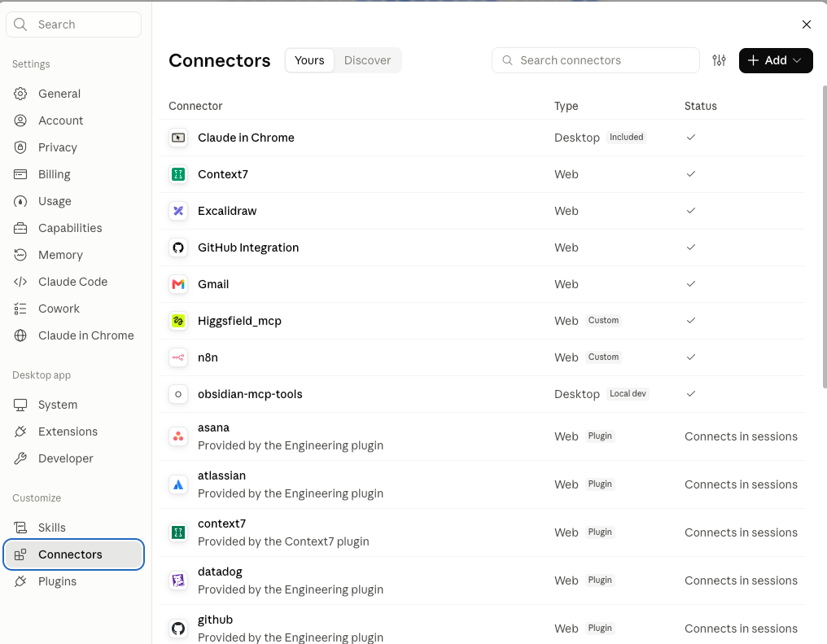The image size is (827, 644).
Task: Click the asana plugin icon
Action: click(178, 436)
